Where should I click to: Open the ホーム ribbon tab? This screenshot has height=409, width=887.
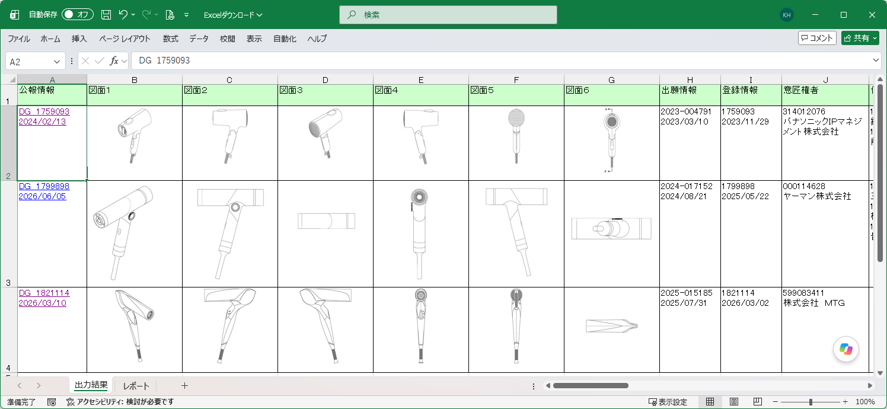point(50,38)
